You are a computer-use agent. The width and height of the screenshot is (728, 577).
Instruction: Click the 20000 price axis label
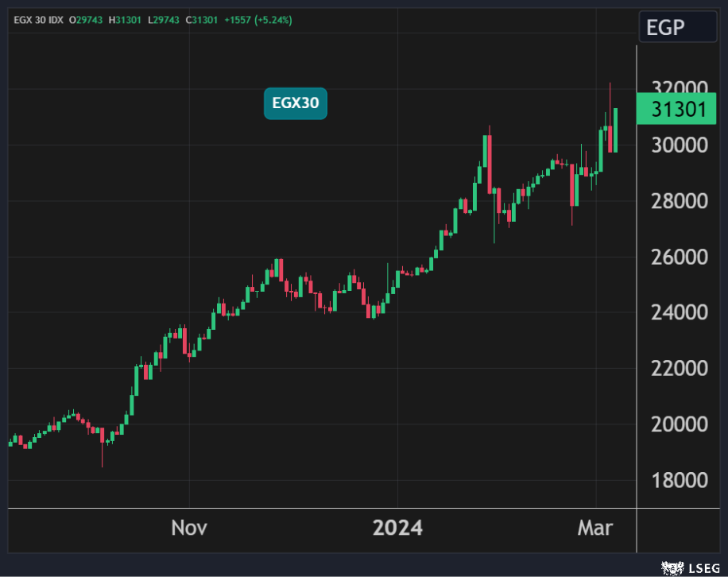(x=680, y=424)
